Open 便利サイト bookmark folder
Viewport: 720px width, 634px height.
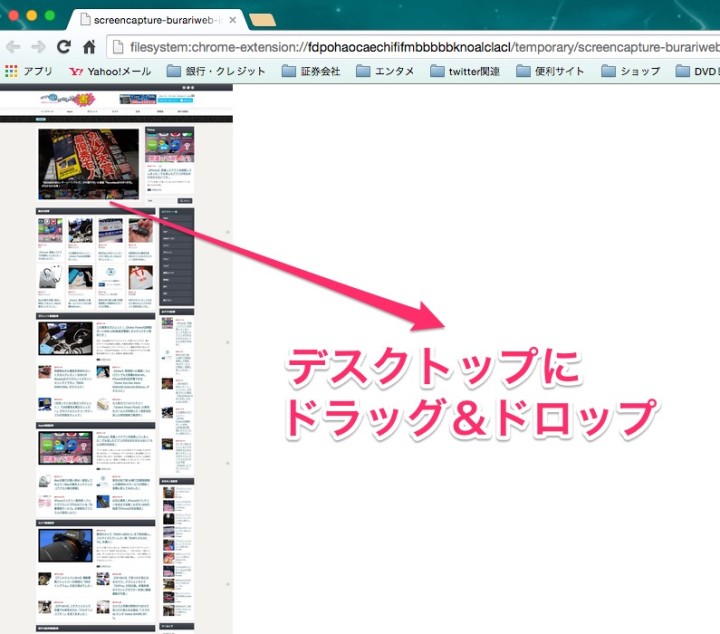click(x=550, y=71)
